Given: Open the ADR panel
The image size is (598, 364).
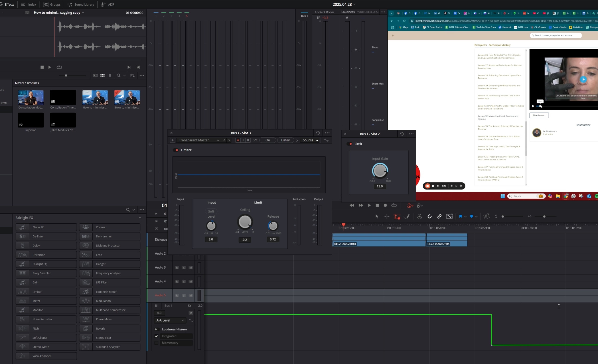Looking at the screenshot, I should coord(107,4).
